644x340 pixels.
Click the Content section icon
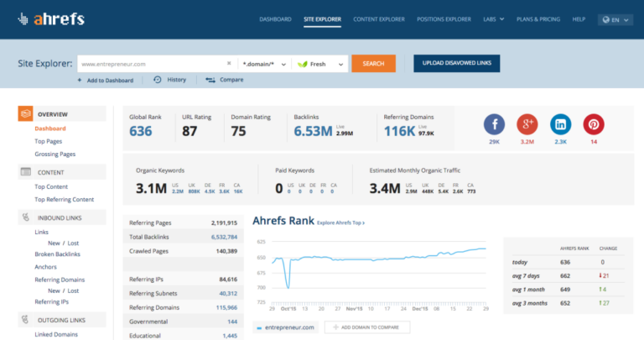point(25,172)
